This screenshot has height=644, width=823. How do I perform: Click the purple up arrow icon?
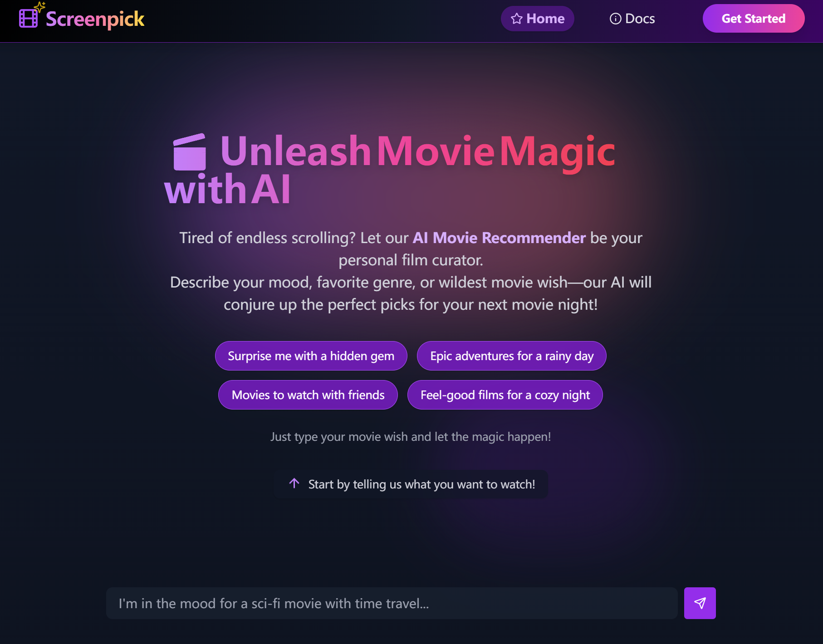point(294,483)
